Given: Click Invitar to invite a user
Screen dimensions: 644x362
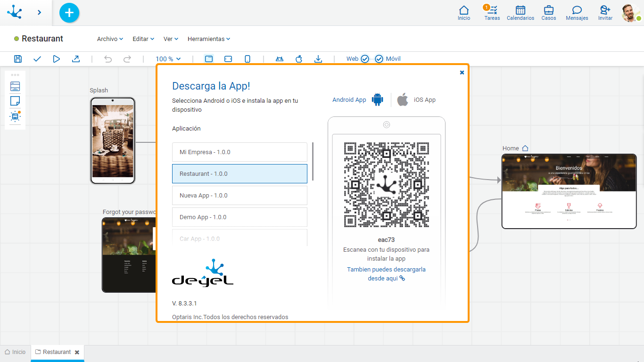Looking at the screenshot, I should click(x=605, y=13).
